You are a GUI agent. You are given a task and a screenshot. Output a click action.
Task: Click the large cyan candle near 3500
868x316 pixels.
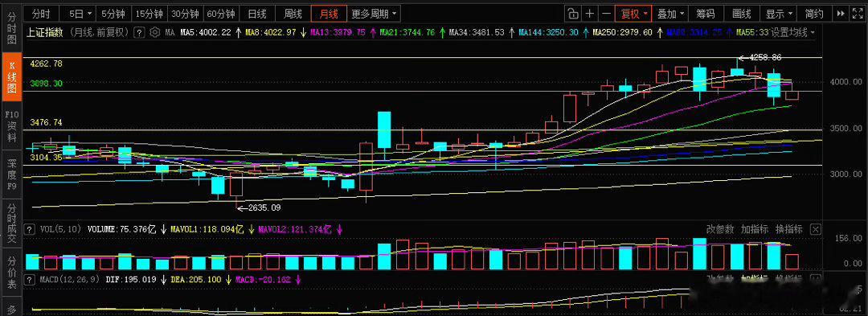[x=384, y=130]
